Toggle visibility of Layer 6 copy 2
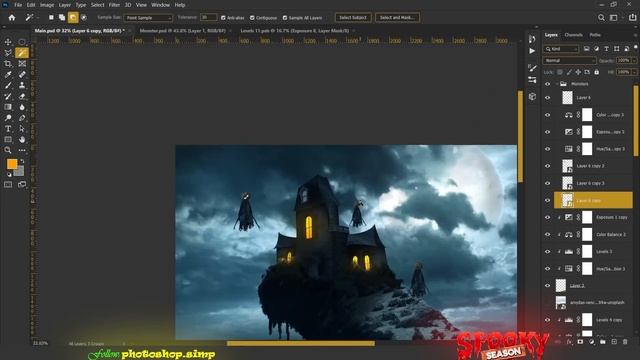This screenshot has height=360, width=640. click(x=548, y=166)
